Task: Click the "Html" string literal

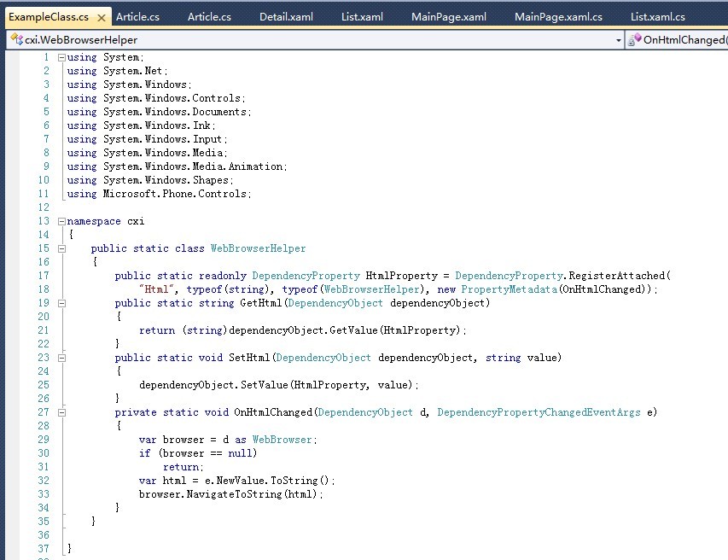Action: pyautogui.click(x=158, y=289)
